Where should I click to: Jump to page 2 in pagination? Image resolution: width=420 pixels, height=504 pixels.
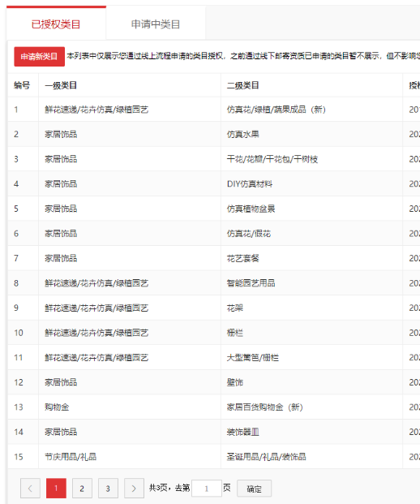point(82,489)
